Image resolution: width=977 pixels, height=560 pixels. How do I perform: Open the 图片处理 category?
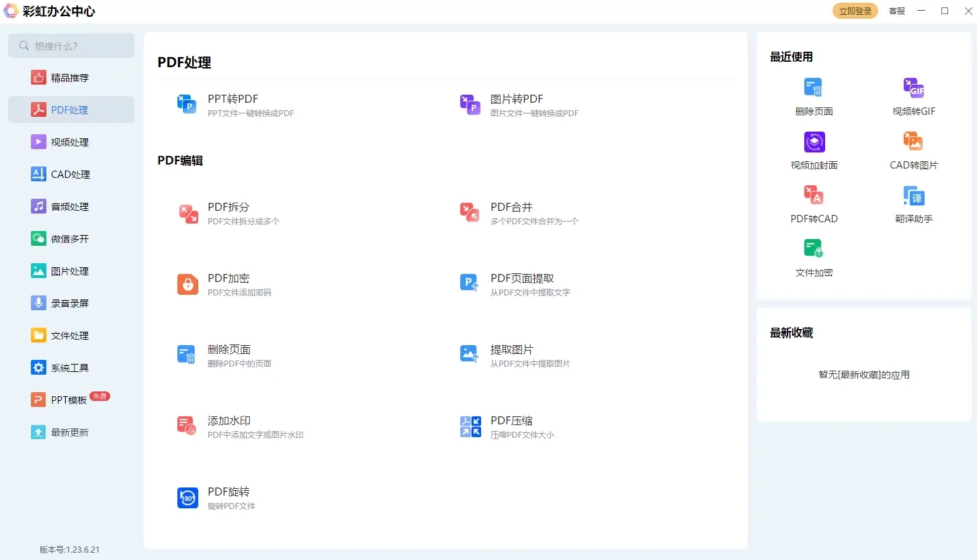[x=71, y=271]
